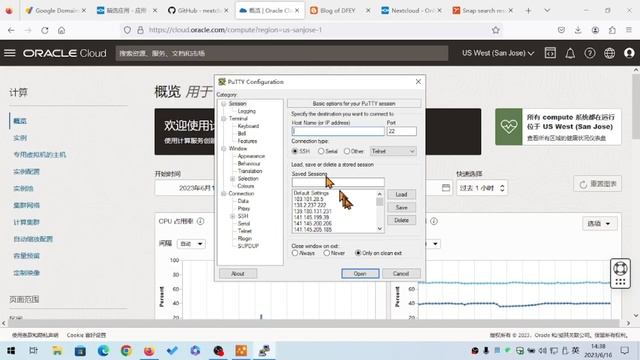Collapse the Terminal category in PuTTY tree
Screen dimensions: 640x360
tap(224, 118)
